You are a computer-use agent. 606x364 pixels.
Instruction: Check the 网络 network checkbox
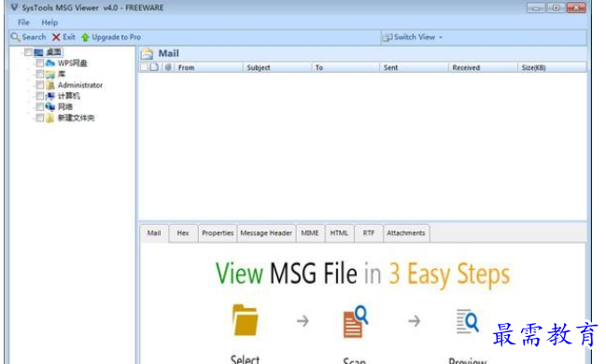pyautogui.click(x=40, y=106)
